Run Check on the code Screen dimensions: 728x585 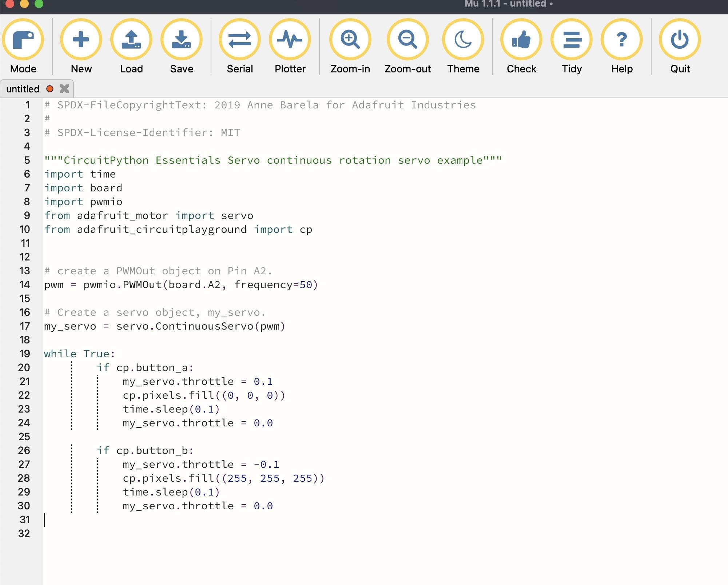(x=521, y=40)
